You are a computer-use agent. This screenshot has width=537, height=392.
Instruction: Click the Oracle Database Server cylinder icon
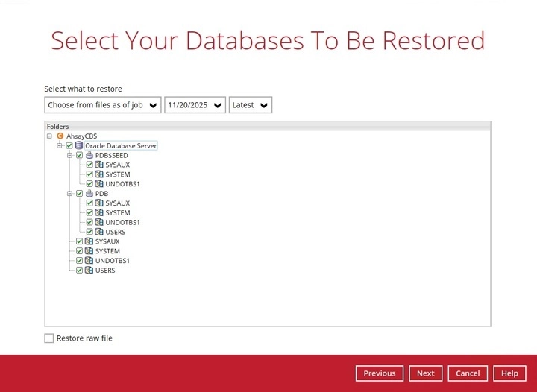tap(79, 146)
